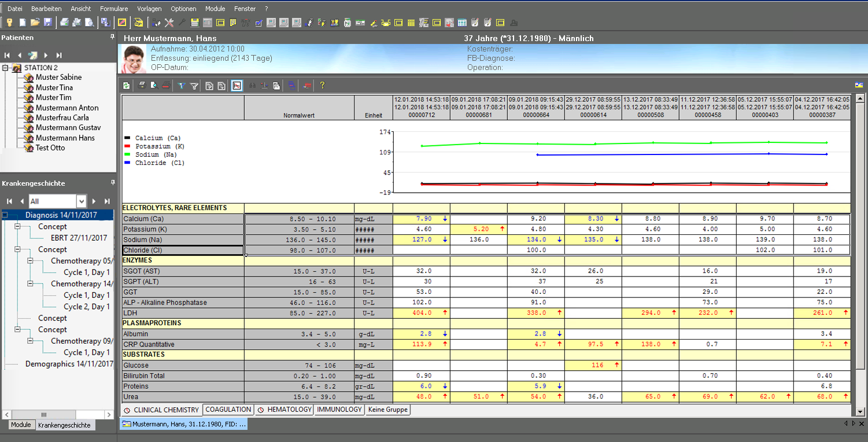
Task: Click the Chloride (Cl) row label
Action: [x=183, y=251]
